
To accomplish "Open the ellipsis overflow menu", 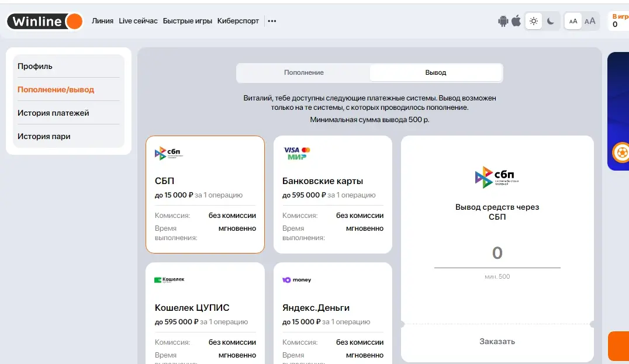I will tap(272, 21).
